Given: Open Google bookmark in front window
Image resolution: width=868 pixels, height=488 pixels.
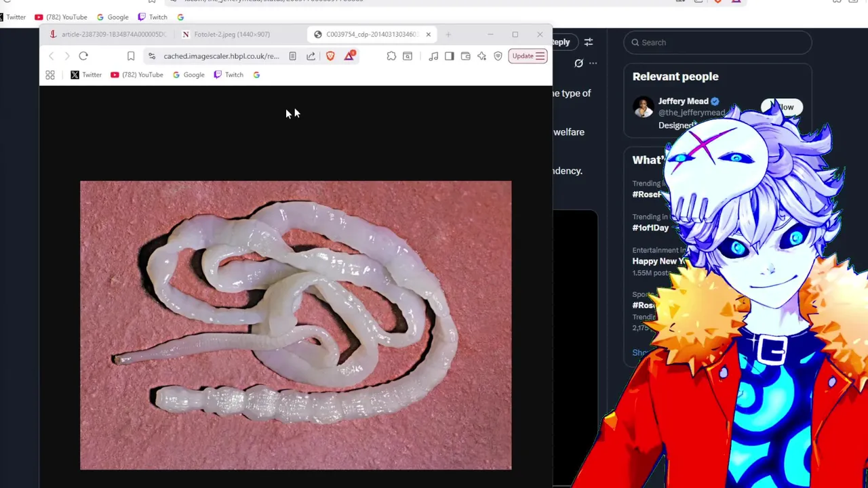Looking at the screenshot, I should pos(189,75).
